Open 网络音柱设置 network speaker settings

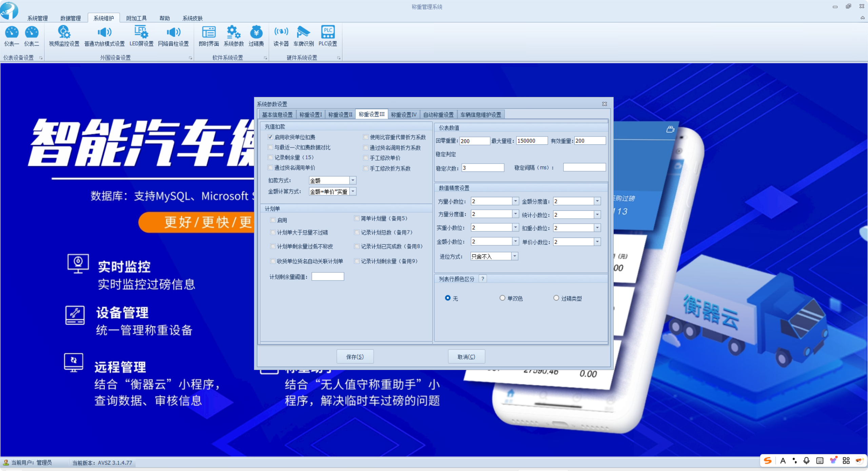point(173,36)
